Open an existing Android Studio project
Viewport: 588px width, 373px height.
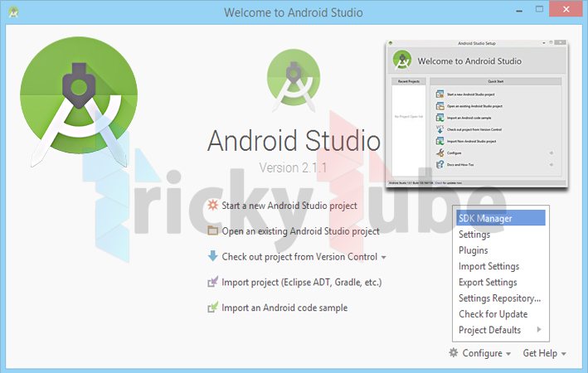tap(300, 231)
